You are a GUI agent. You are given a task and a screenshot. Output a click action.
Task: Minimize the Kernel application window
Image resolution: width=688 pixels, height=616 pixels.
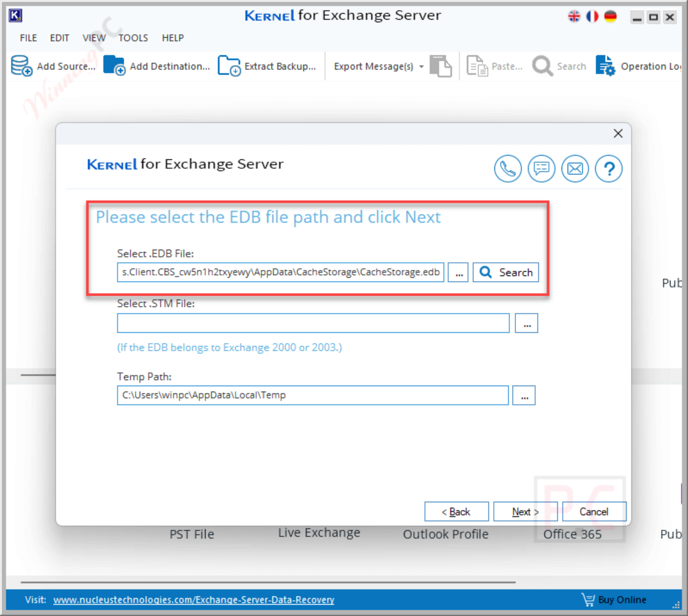click(x=637, y=16)
